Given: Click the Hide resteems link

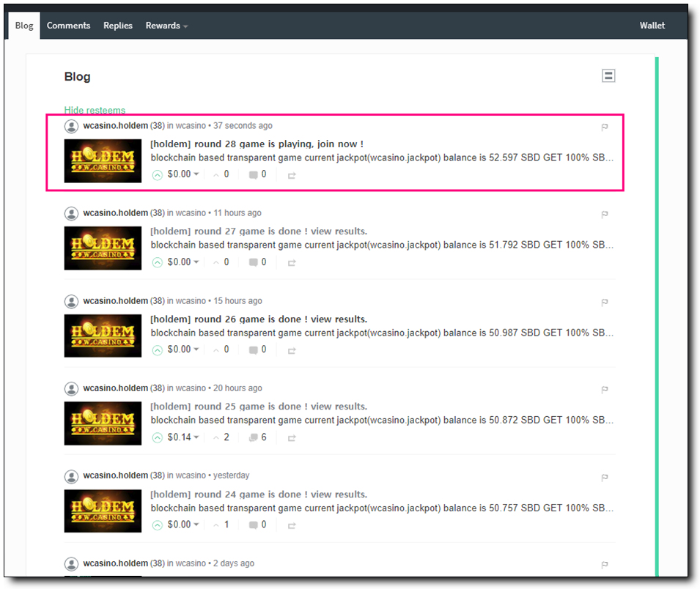Looking at the screenshot, I should tap(95, 110).
